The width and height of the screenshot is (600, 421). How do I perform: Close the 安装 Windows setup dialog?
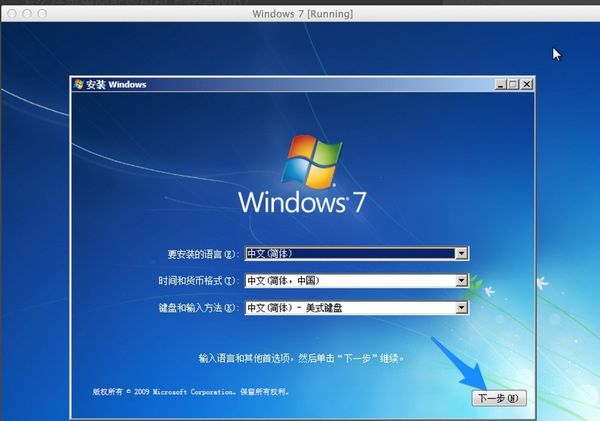click(x=527, y=84)
